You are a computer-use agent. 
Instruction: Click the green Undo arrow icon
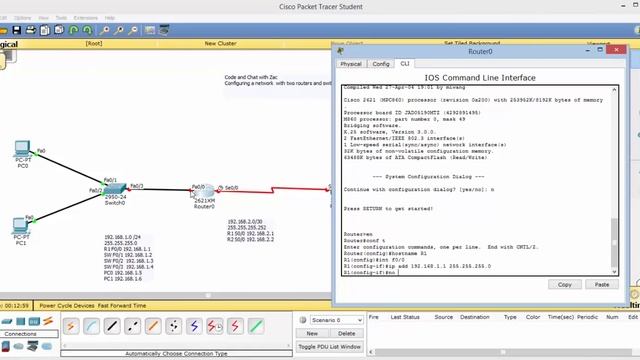(x=73, y=30)
